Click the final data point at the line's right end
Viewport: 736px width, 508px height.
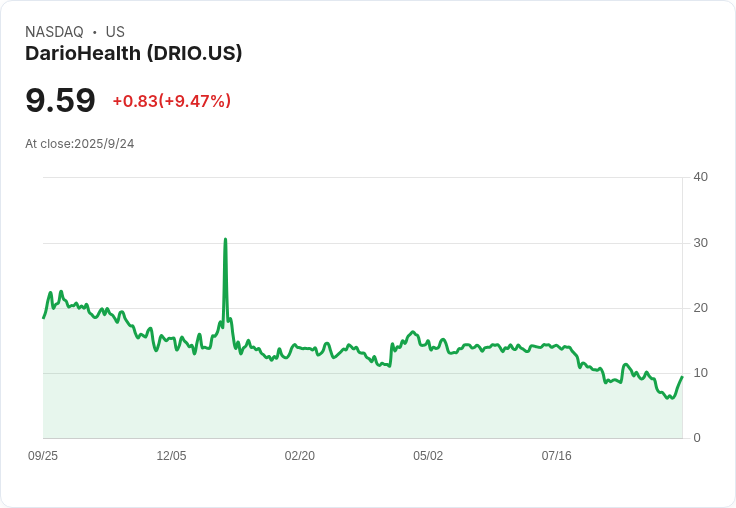[682, 377]
